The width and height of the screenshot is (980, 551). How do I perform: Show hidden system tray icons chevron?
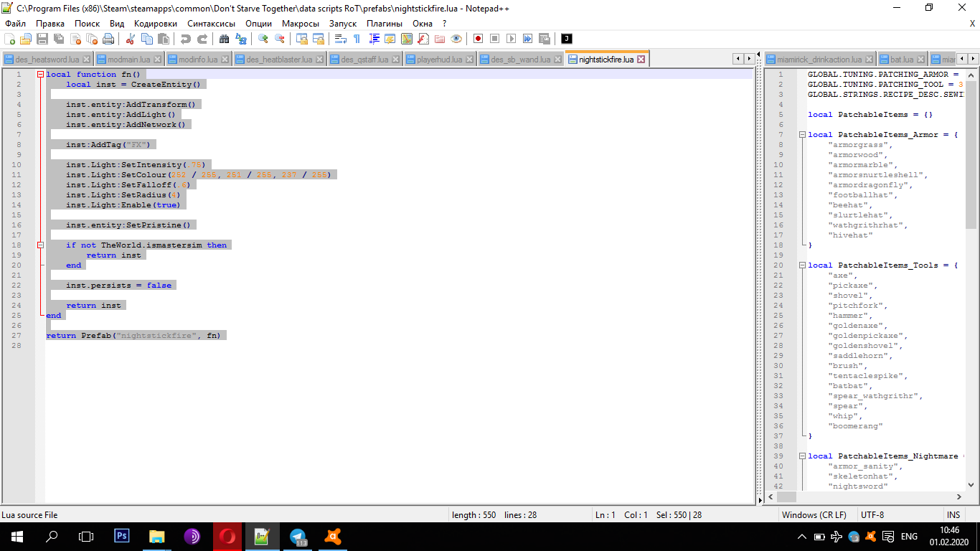click(x=801, y=537)
